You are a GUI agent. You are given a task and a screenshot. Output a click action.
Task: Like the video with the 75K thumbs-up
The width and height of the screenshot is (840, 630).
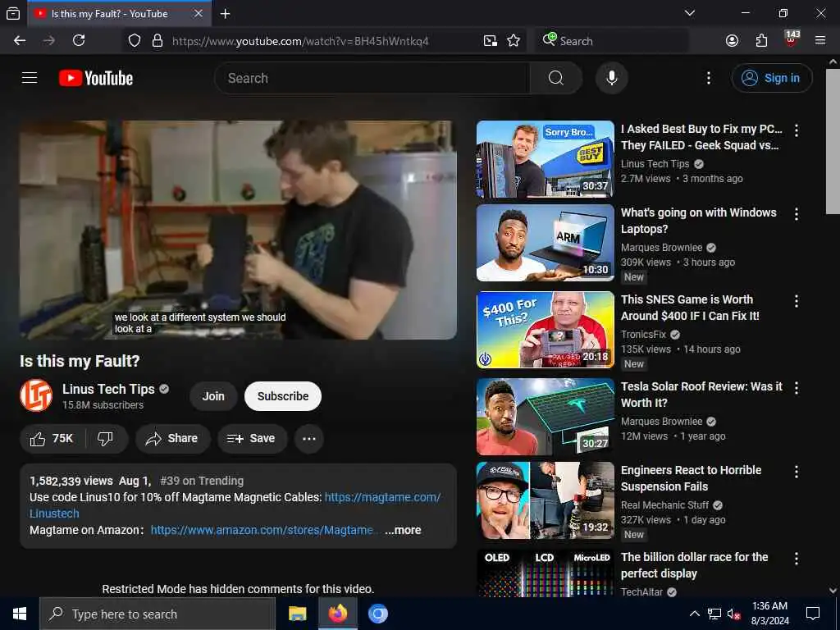point(52,439)
